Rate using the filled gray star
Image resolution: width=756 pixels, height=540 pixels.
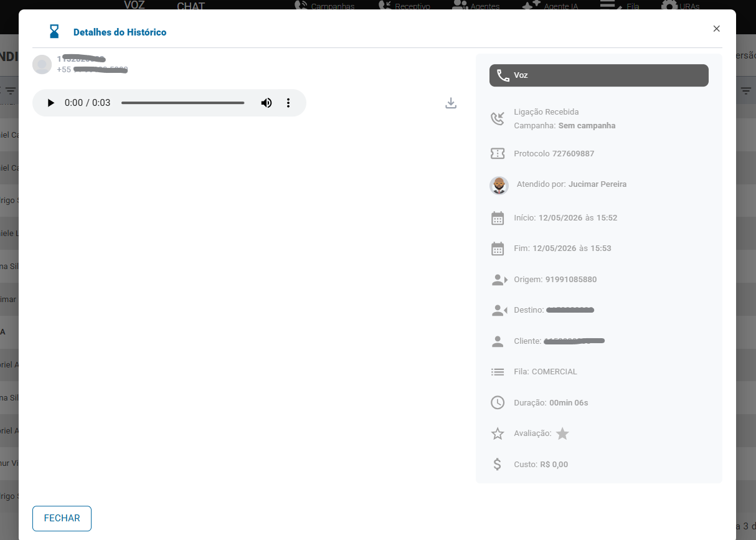point(562,433)
